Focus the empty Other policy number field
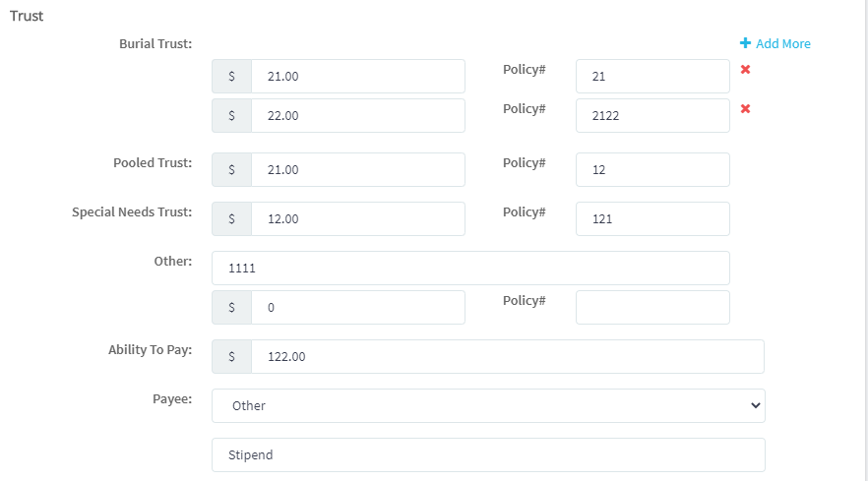The image size is (868, 481). [652, 308]
